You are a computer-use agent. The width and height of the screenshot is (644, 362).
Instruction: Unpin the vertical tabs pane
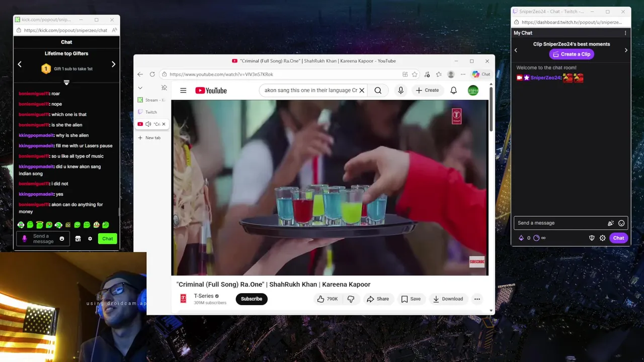[x=164, y=87]
